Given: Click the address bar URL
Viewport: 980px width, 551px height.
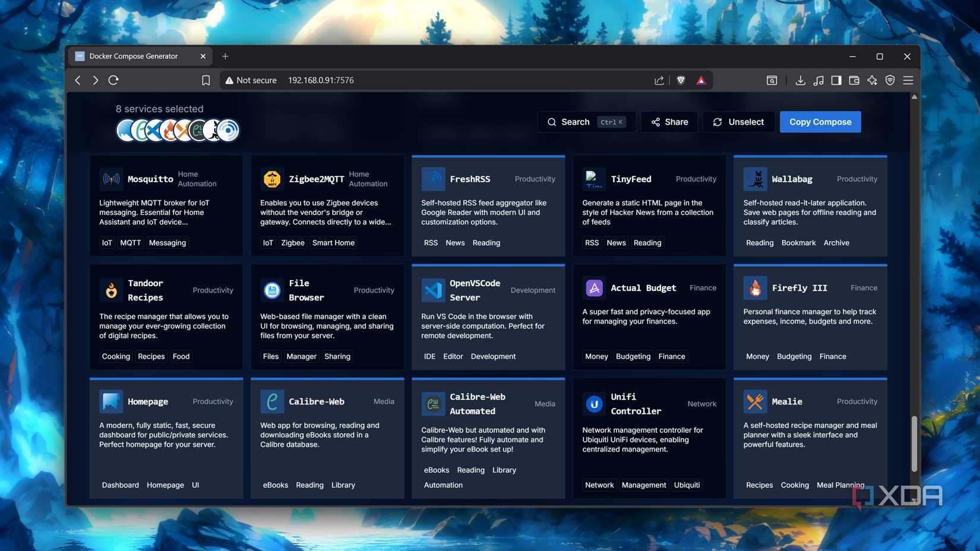Looking at the screenshot, I should click(321, 80).
